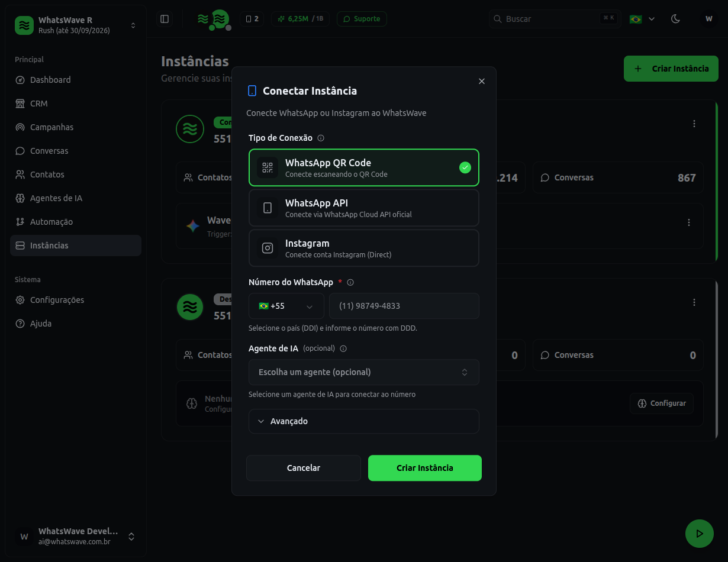
Task: Expand the Avançado section
Action: [x=364, y=421]
